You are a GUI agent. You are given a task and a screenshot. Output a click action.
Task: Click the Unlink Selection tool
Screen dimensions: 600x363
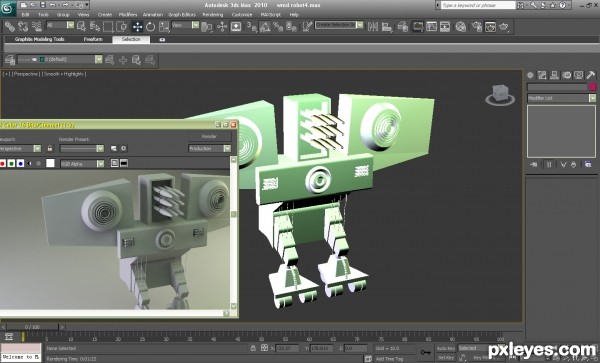click(x=23, y=26)
